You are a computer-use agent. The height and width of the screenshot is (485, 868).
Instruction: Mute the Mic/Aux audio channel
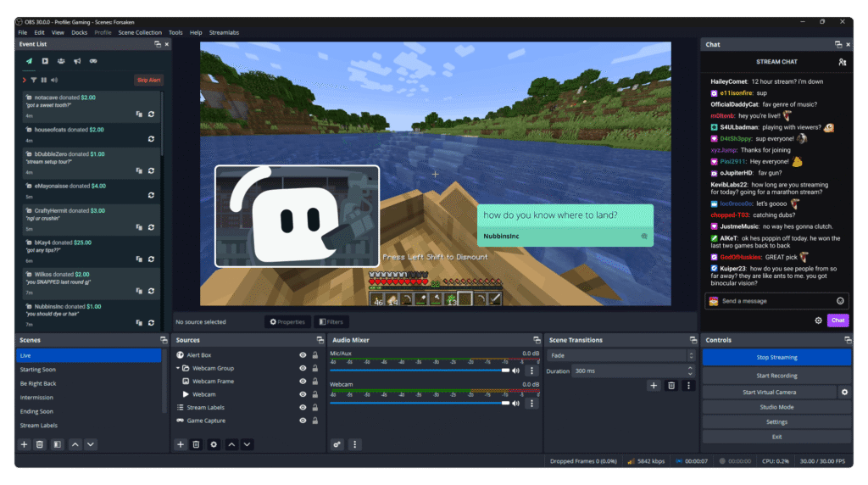516,371
